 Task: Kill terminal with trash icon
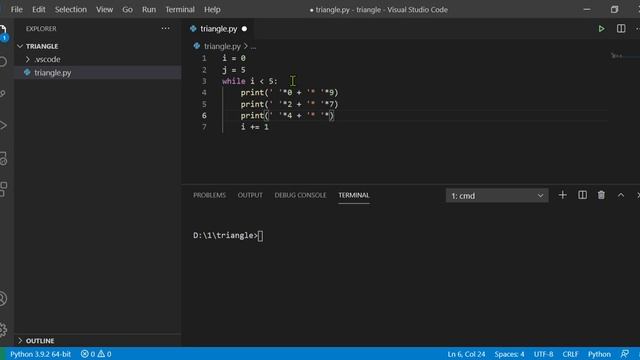(601, 195)
